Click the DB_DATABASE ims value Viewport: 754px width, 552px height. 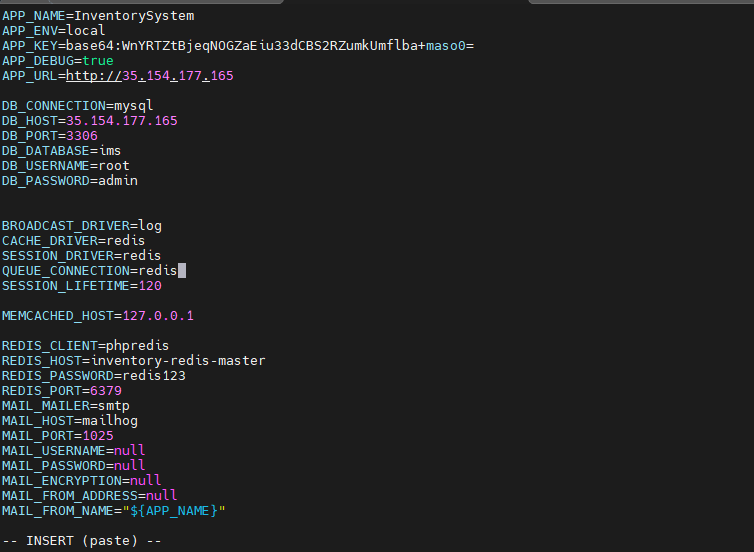[x=110, y=151]
